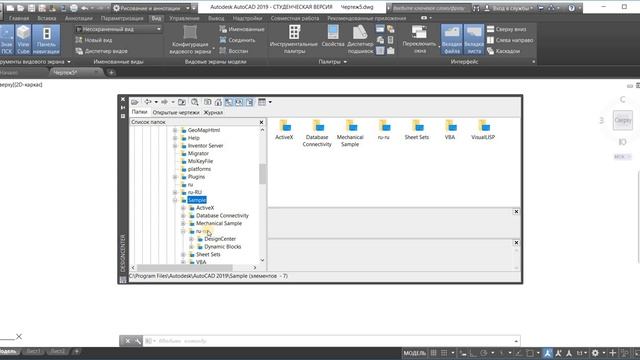Click the Load icon in DesignCenter toolbar
This screenshot has width=640, height=360.
(x=134, y=102)
